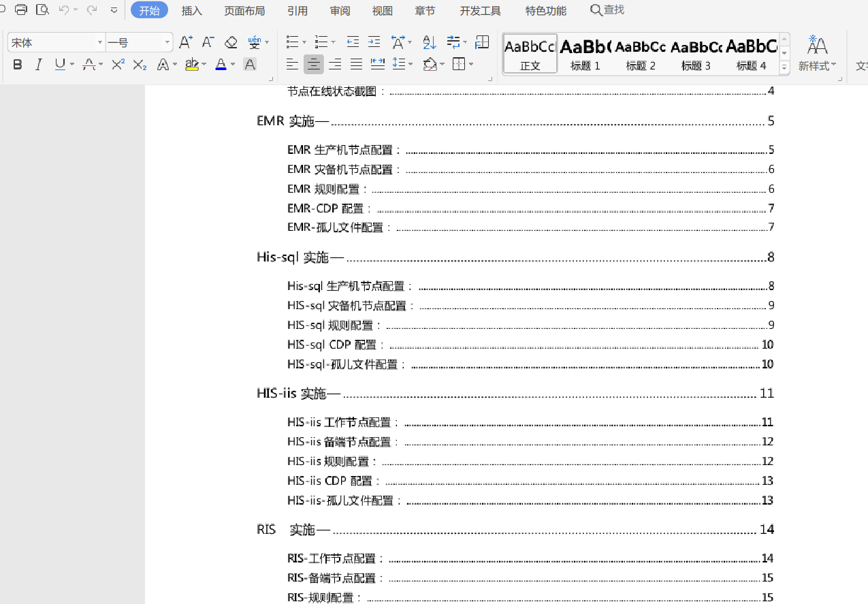Increase paragraph indent

(x=374, y=42)
